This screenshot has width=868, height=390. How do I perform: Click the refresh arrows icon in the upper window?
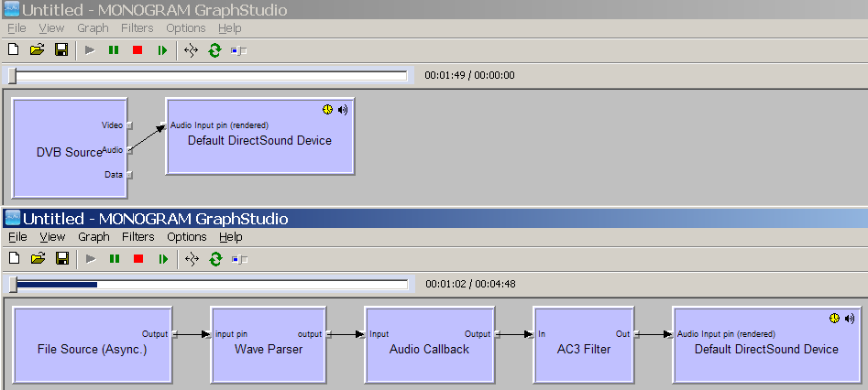214,49
